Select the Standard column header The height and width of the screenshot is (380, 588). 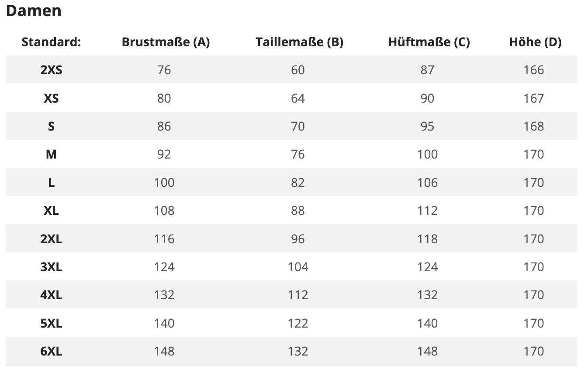(51, 42)
